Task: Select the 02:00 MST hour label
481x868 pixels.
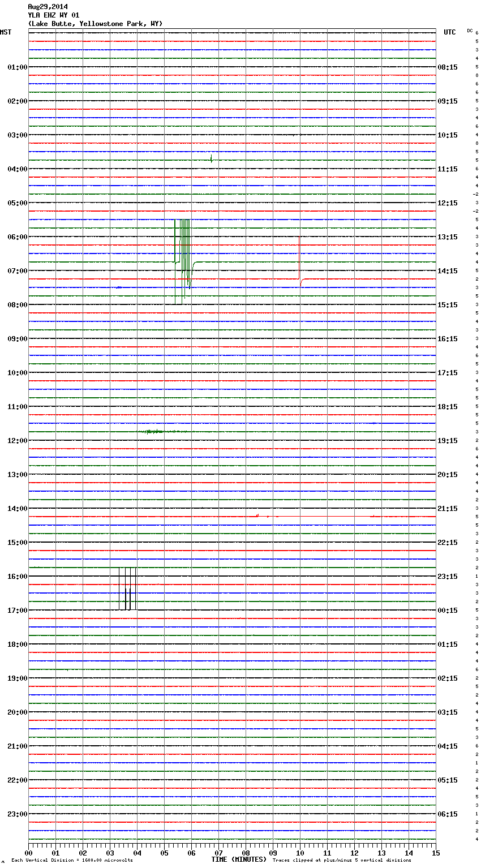Action: point(18,101)
